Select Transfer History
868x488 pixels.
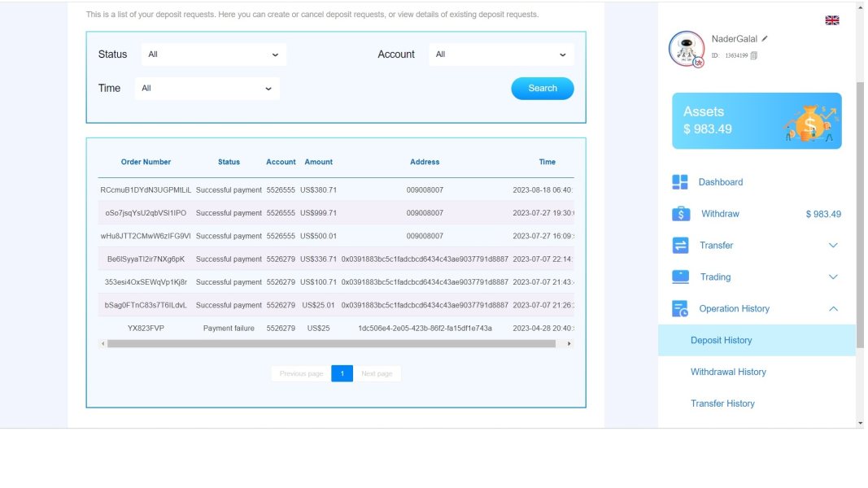[722, 403]
